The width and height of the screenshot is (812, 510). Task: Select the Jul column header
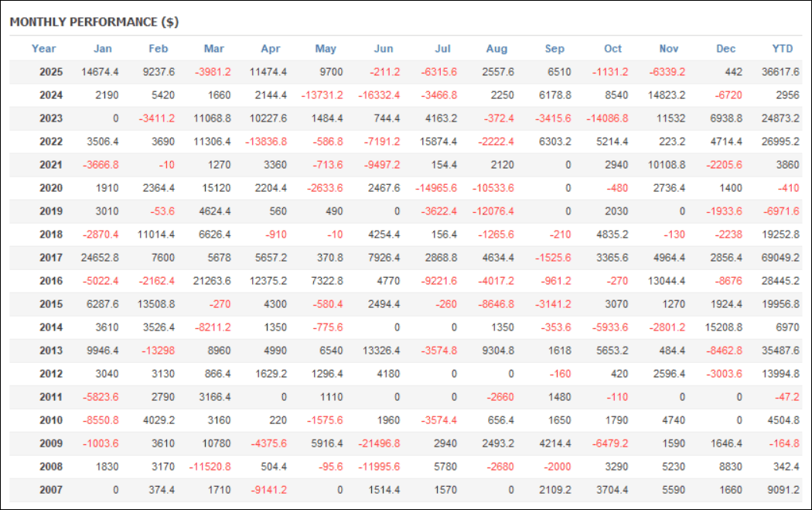[x=442, y=49]
